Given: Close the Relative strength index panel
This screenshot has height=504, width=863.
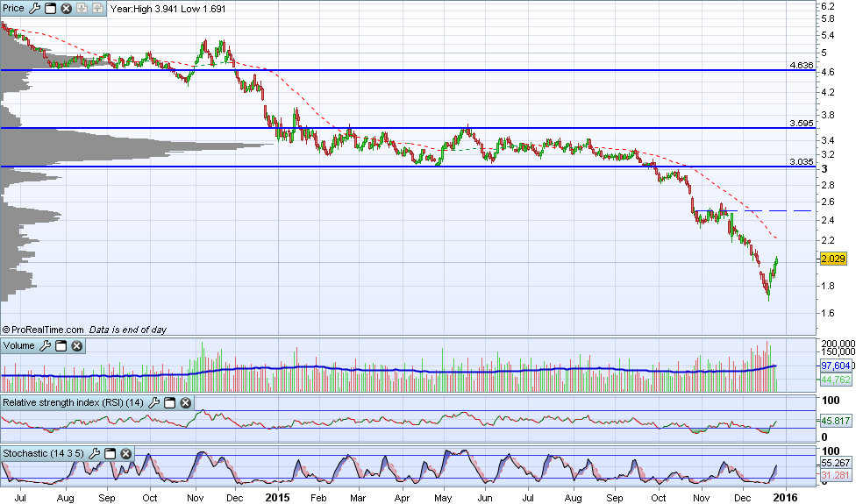Looking at the screenshot, I should click(x=185, y=402).
